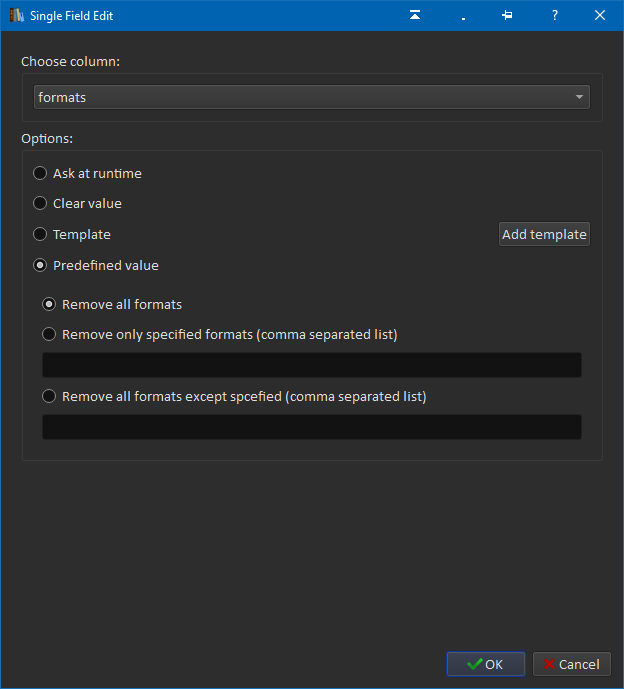Click the question mark help icon
Image resolution: width=624 pixels, height=689 pixels.
[x=555, y=15]
